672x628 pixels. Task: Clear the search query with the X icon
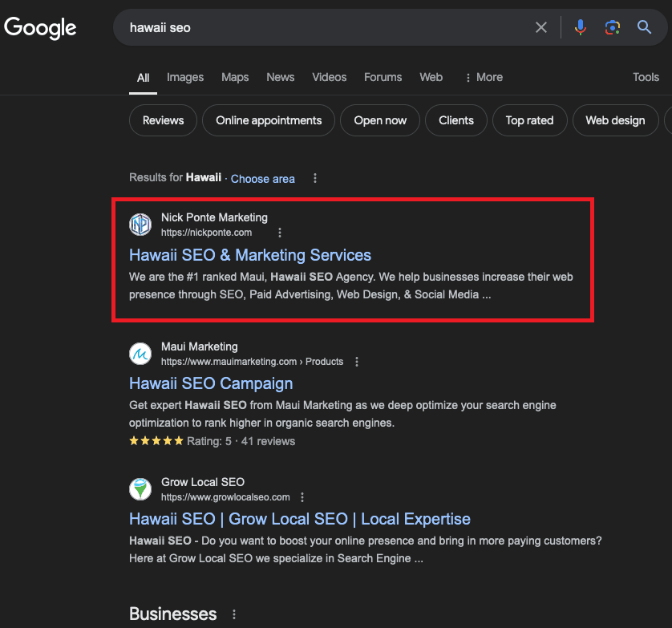pos(541,26)
